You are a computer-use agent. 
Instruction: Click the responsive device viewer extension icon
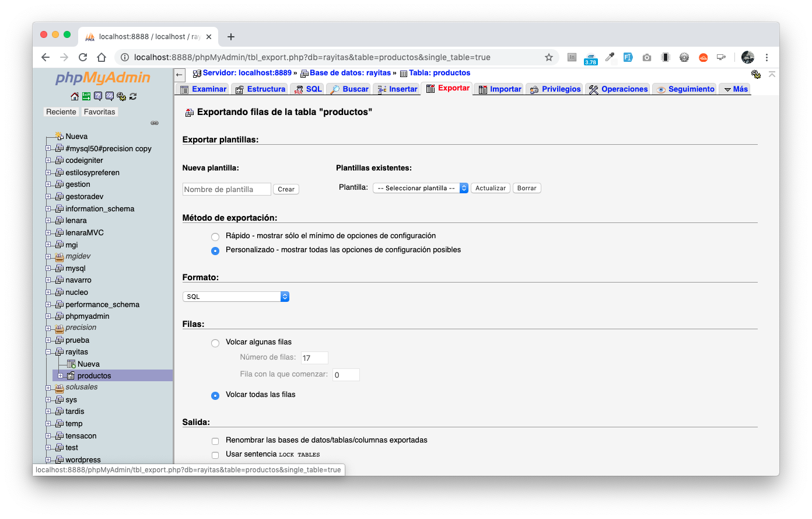click(x=666, y=57)
